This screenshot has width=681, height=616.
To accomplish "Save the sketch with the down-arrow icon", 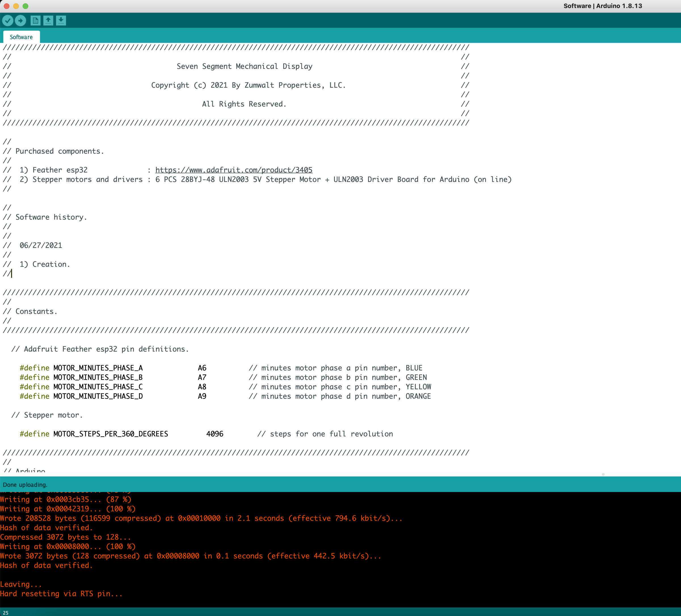I will point(61,21).
